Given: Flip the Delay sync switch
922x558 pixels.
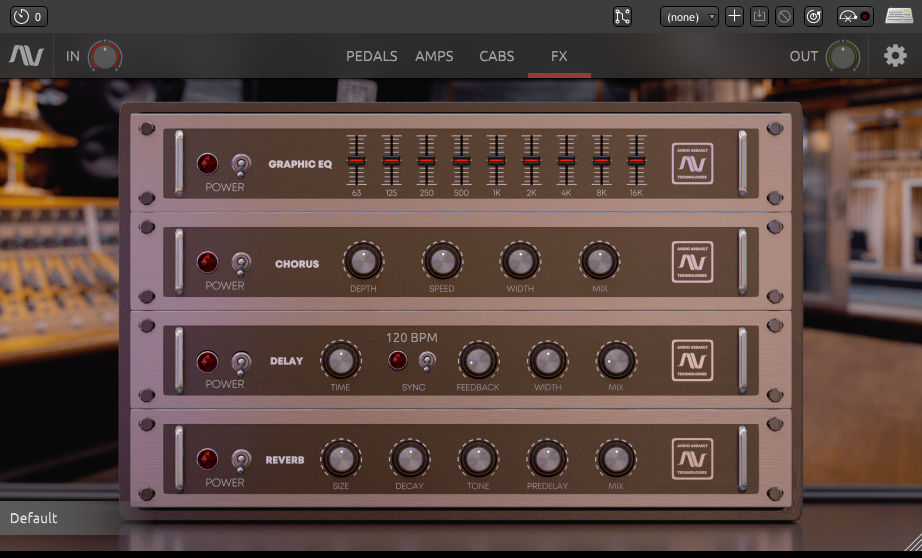Looking at the screenshot, I should point(427,361).
